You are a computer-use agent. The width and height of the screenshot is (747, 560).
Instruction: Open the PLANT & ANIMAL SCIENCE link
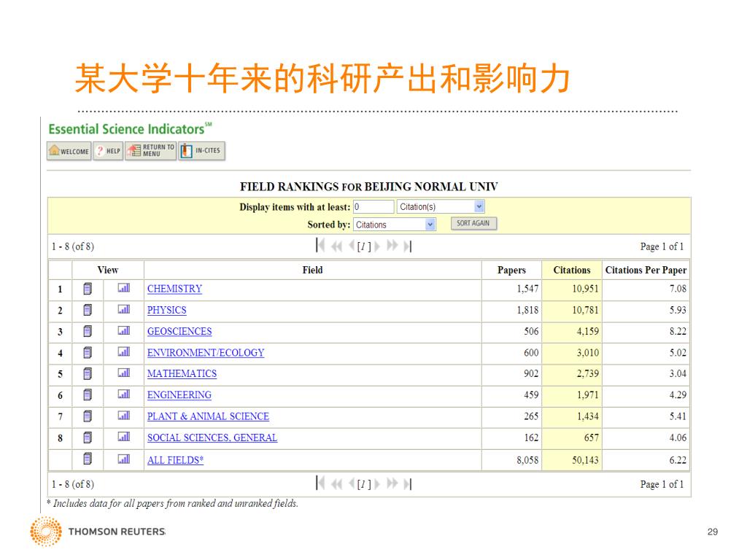pos(208,416)
